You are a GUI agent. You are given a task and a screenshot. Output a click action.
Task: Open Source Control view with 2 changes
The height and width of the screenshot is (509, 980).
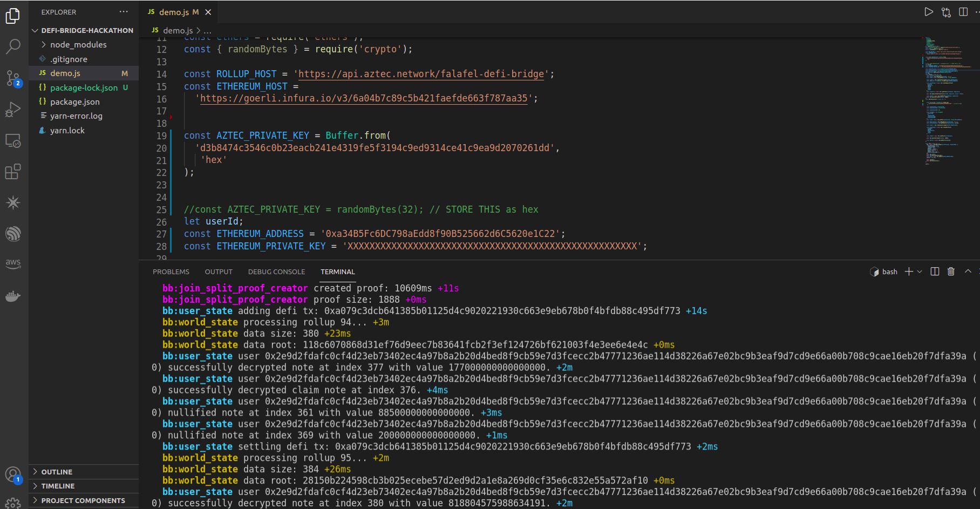click(13, 79)
